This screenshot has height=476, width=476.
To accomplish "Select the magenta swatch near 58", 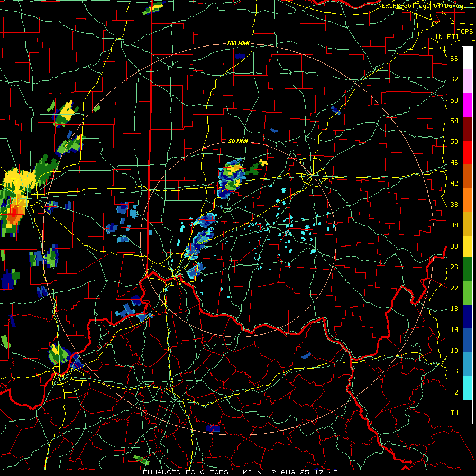I will pos(467,105).
